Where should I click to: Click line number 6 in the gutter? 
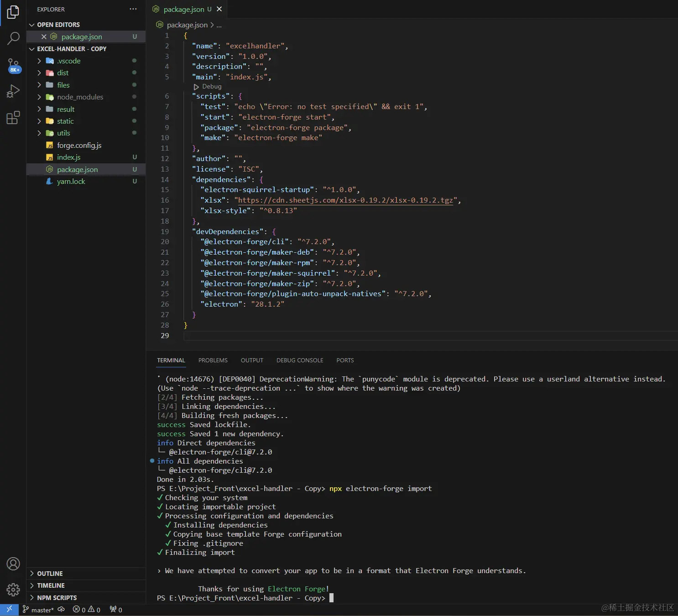[x=167, y=96]
